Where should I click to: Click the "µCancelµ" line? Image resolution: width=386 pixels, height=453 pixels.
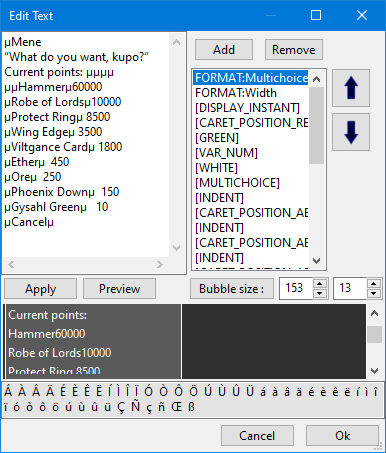tap(29, 222)
